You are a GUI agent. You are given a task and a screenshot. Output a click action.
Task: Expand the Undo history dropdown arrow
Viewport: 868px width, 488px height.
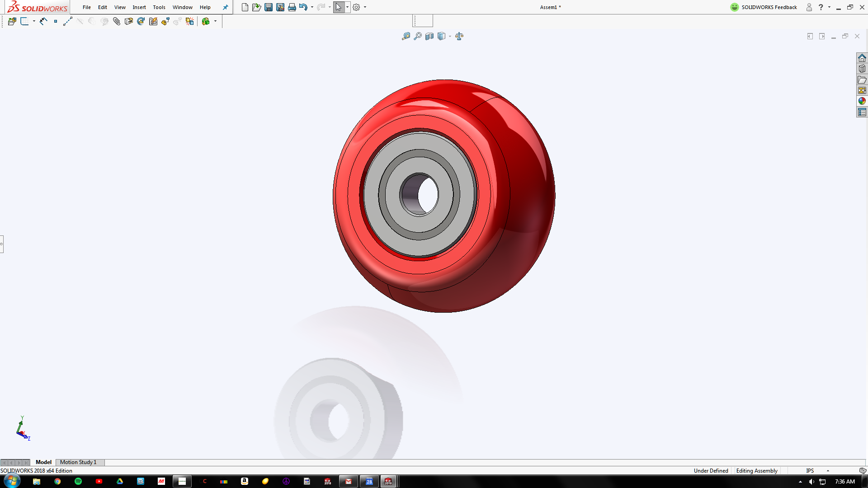pos(312,7)
